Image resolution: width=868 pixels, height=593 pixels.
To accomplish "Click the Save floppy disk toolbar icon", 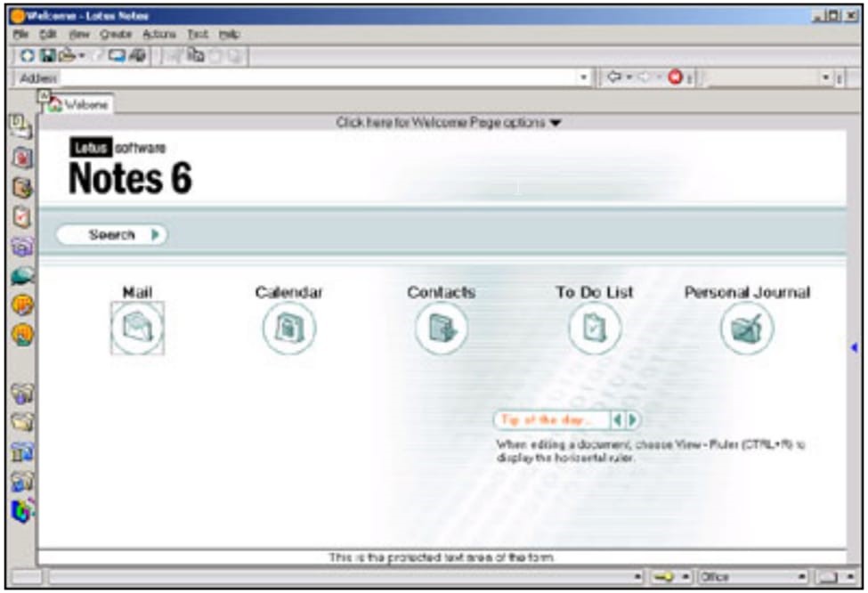I will click(47, 55).
